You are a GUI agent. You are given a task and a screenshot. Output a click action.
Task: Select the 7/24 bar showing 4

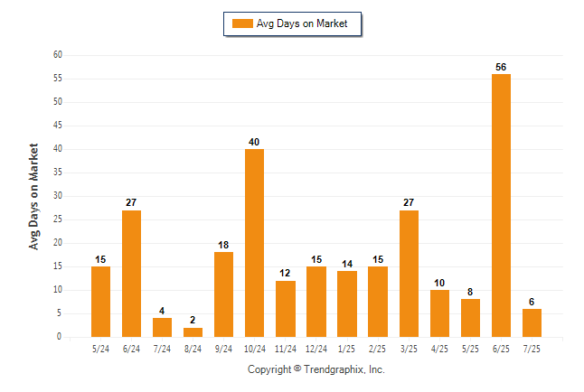(162, 328)
